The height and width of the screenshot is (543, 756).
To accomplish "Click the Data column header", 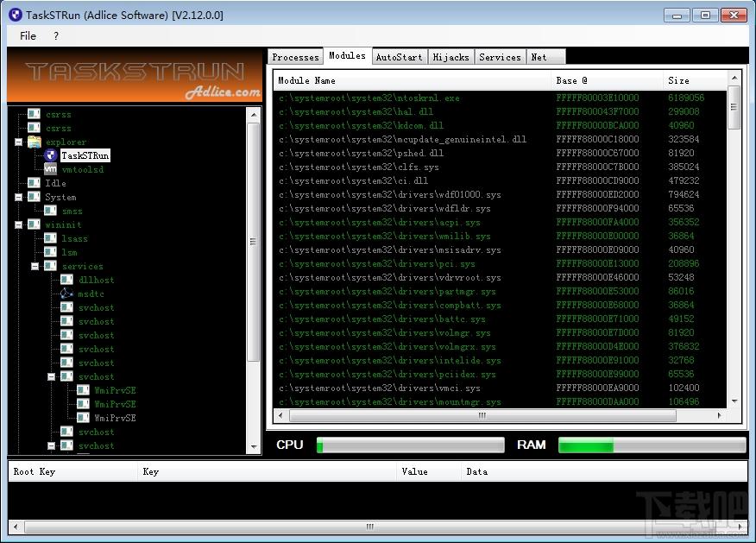I will coord(604,471).
